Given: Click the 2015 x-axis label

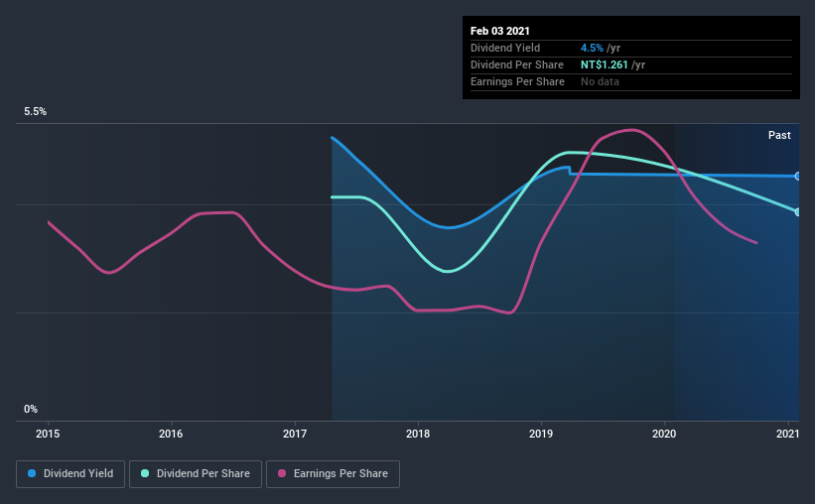Looking at the screenshot, I should click(x=48, y=434).
